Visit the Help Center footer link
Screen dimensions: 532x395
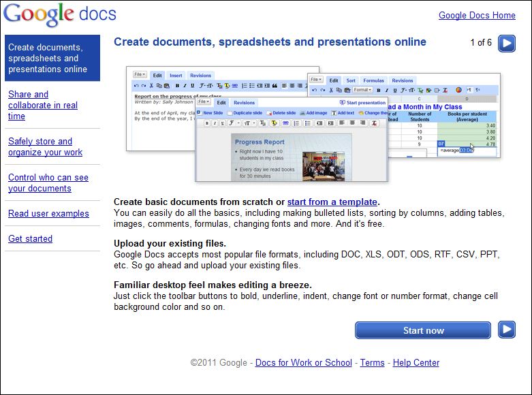click(416, 363)
